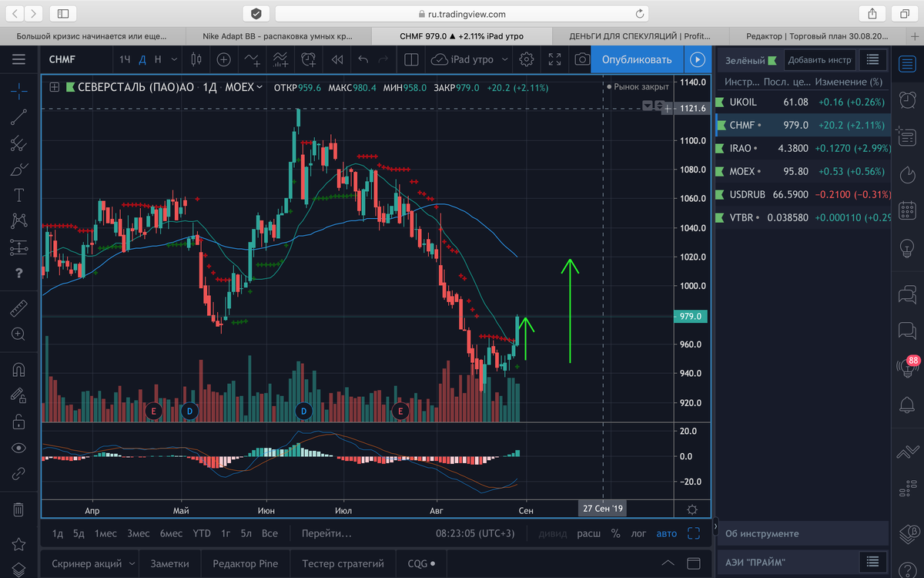The width and height of the screenshot is (924, 578).
Task: Select the brush drawing tool
Action: pyautogui.click(x=19, y=170)
